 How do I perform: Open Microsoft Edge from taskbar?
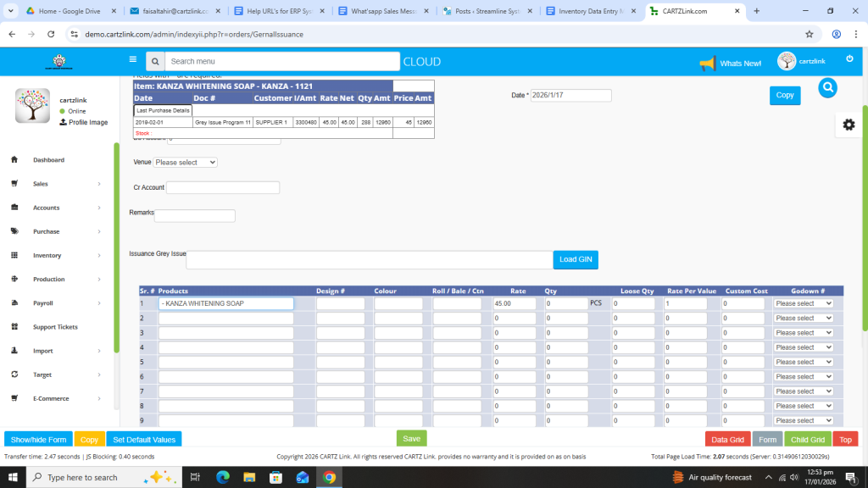[223, 477]
